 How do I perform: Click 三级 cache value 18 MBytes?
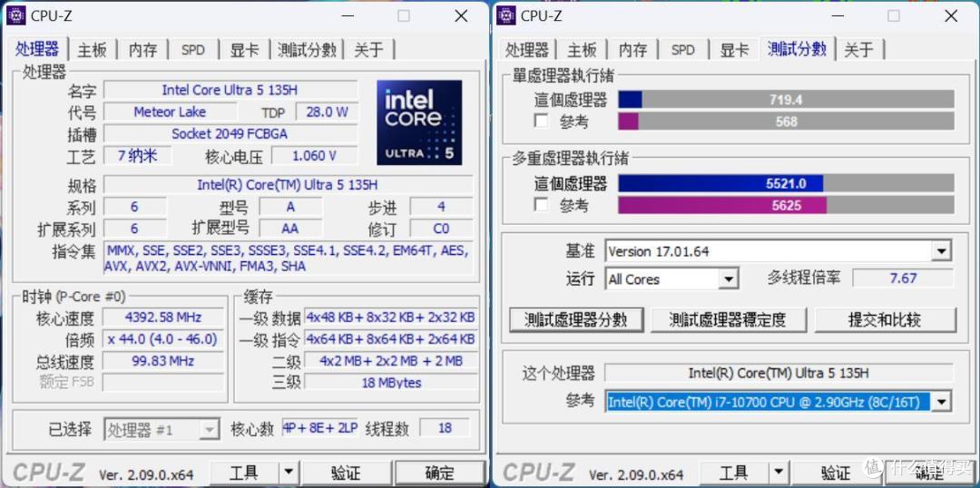(391, 383)
